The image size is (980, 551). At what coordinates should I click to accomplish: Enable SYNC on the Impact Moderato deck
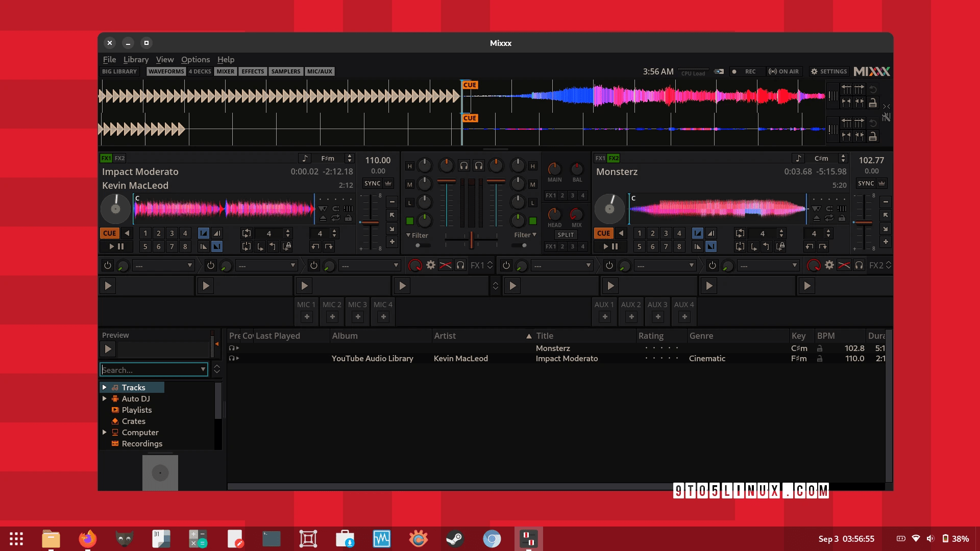coord(373,184)
